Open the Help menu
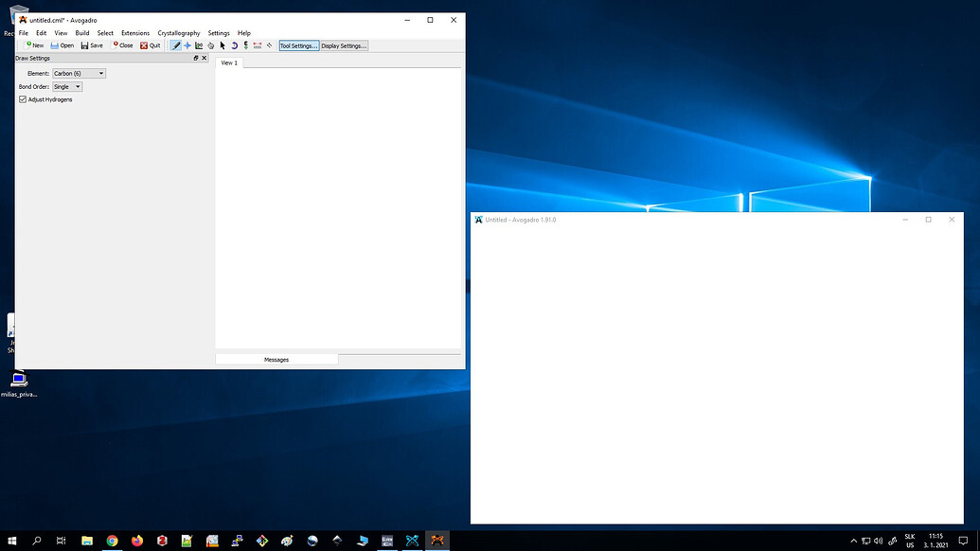The width and height of the screenshot is (980, 551). [x=243, y=33]
